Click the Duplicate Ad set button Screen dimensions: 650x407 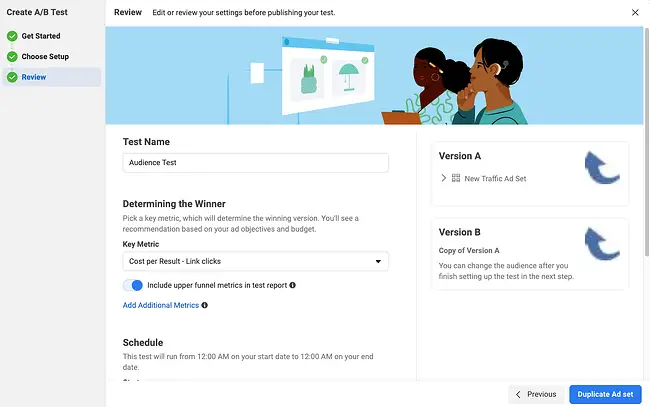pos(605,394)
